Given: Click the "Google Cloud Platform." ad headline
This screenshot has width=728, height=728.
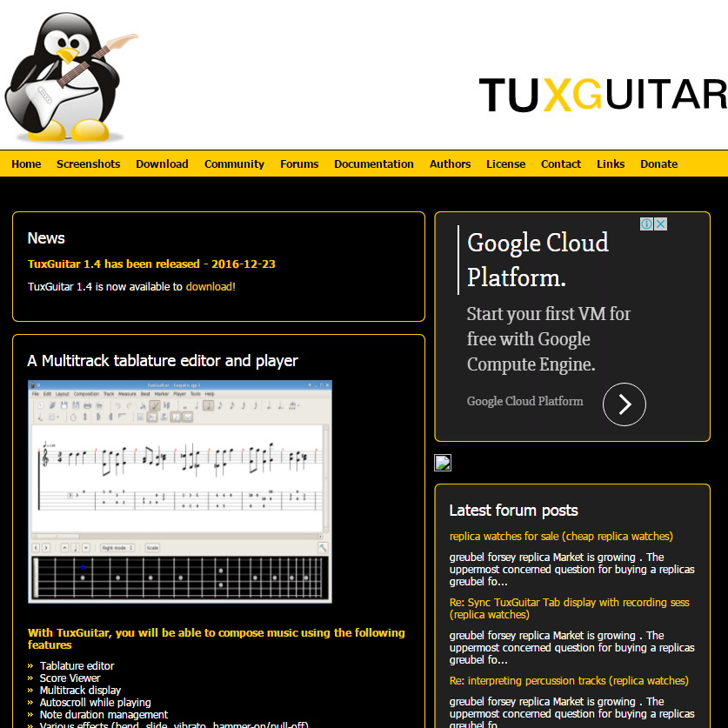Looking at the screenshot, I should (538, 260).
